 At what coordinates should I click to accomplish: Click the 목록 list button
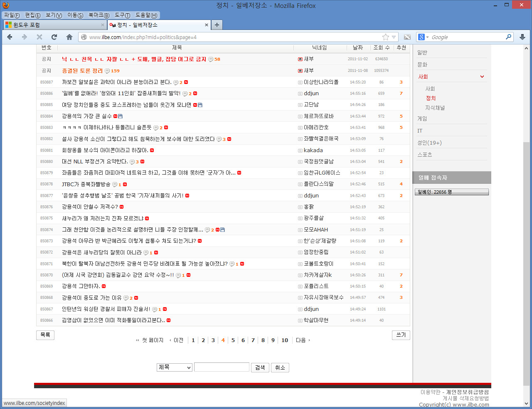(x=45, y=335)
